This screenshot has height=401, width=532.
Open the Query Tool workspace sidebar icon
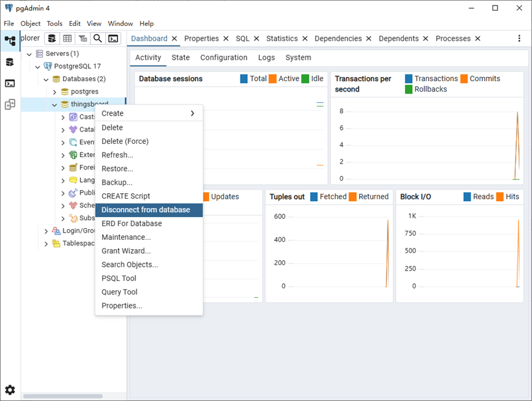click(10, 62)
